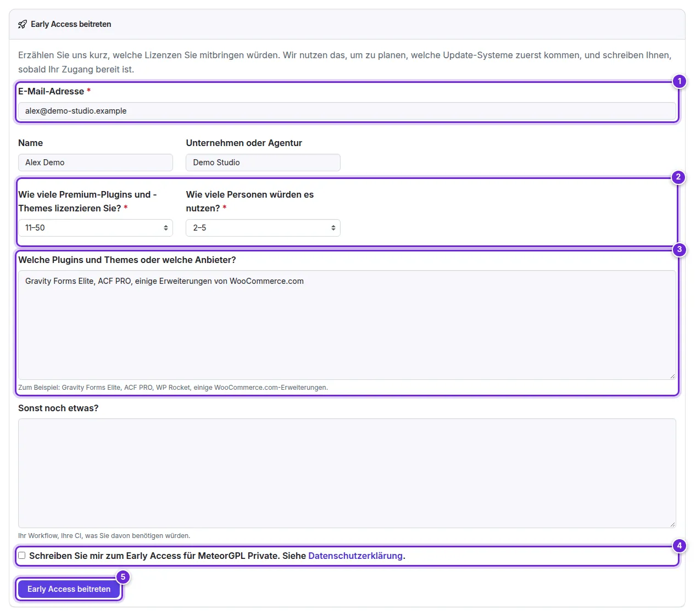The image size is (696, 616).
Task: Click the 'Schreiben Sie mir zum Early Access' checkbox label
Action: coord(217,556)
